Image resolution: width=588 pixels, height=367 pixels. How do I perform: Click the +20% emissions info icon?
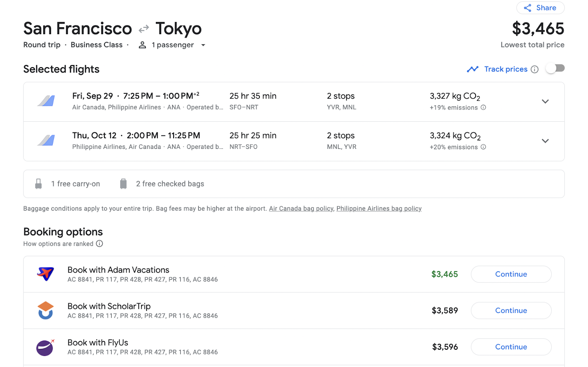(483, 147)
